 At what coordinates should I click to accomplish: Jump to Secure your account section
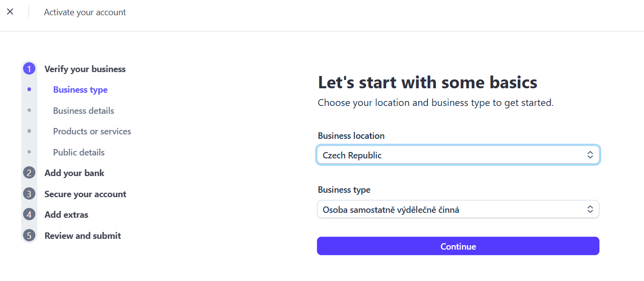coord(85,194)
